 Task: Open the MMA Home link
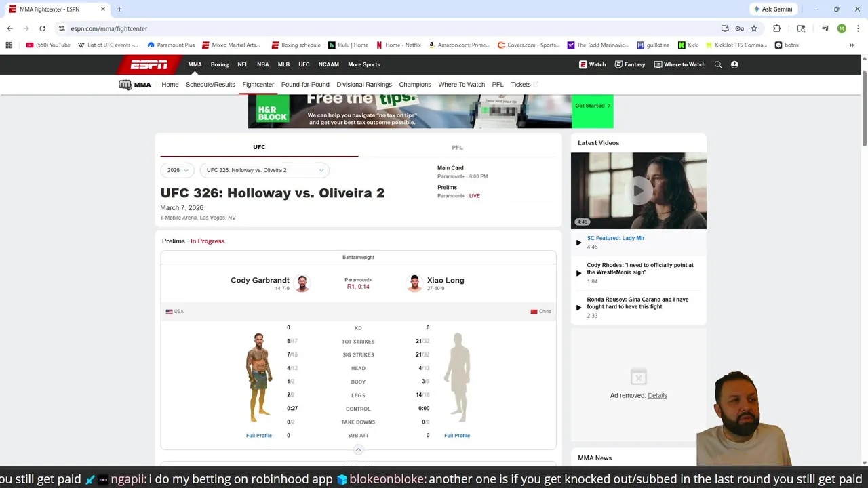170,85
